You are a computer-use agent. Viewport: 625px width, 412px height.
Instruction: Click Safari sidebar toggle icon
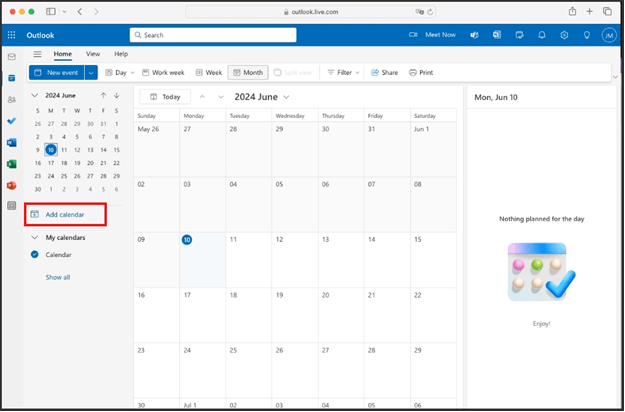tap(51, 12)
